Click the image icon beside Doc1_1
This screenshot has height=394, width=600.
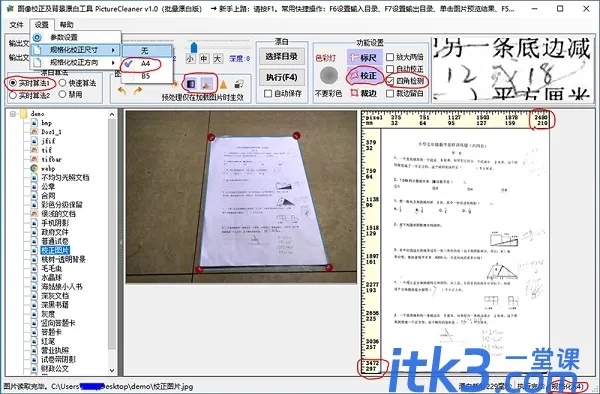(x=34, y=132)
